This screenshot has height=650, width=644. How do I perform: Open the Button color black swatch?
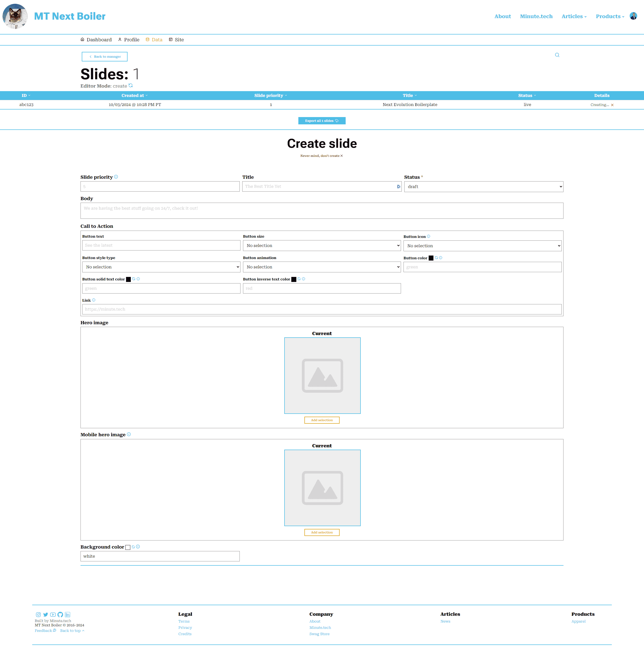click(431, 258)
